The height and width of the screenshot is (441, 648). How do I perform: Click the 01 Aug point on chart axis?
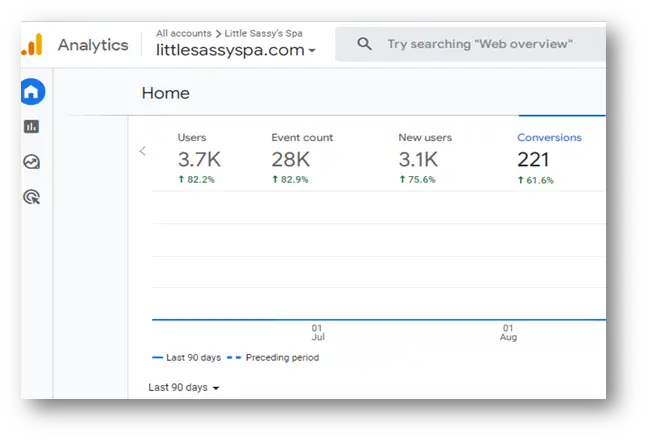[508, 332]
